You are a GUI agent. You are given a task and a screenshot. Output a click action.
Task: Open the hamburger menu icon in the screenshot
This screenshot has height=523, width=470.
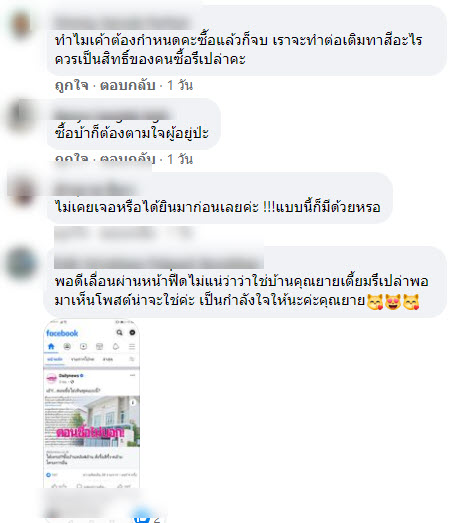pyautogui.click(x=132, y=347)
